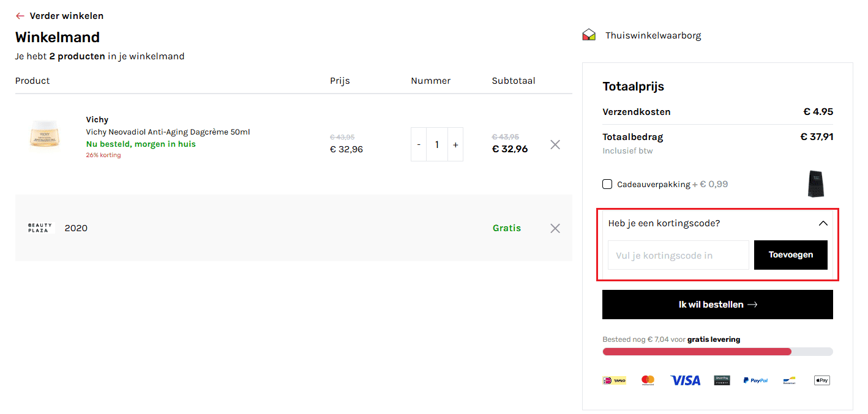Screen dimensions: 868x414
Task: Click the Totaalprijs heading
Action: coord(633,87)
